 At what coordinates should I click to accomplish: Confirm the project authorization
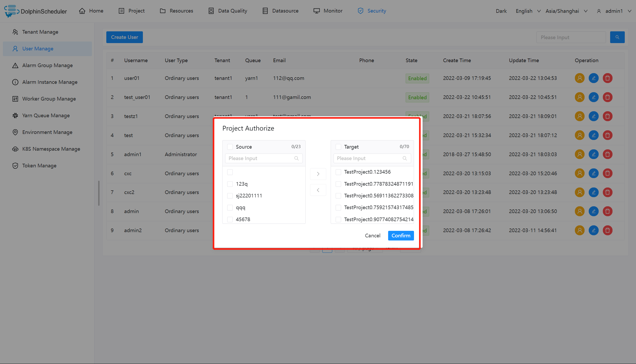401,236
